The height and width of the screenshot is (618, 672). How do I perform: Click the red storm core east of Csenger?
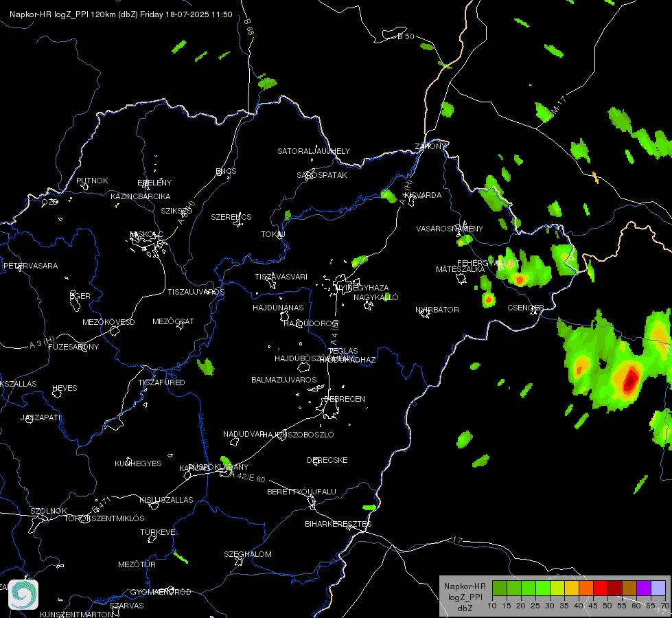pos(630,380)
